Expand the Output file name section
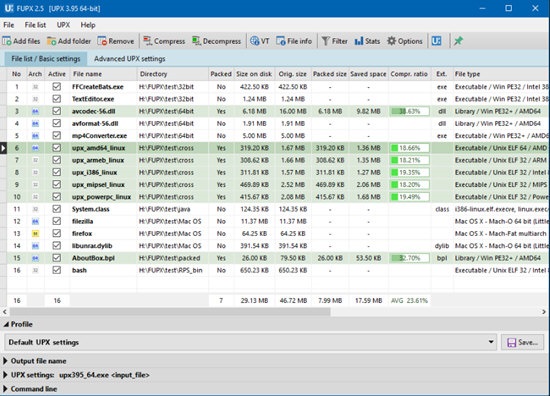 coord(5,361)
